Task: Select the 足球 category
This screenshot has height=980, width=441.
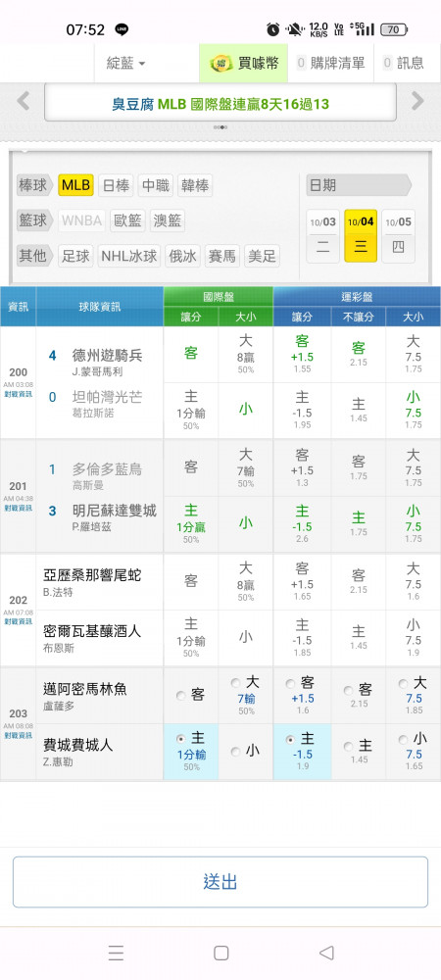Action: coord(75,256)
